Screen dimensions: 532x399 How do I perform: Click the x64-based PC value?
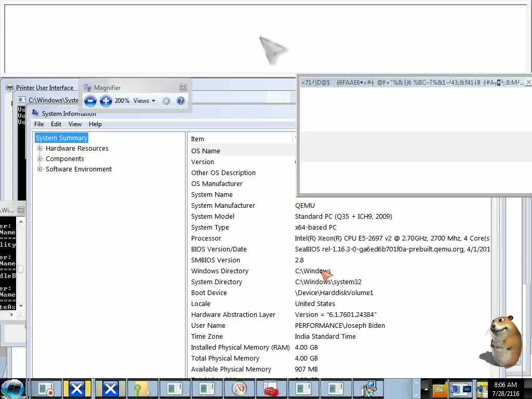point(315,227)
